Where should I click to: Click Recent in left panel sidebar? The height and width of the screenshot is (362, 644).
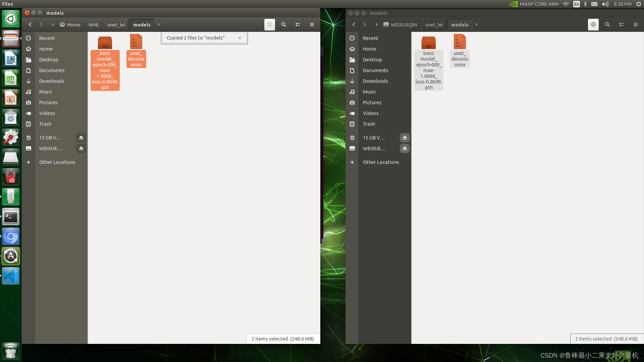(x=46, y=38)
